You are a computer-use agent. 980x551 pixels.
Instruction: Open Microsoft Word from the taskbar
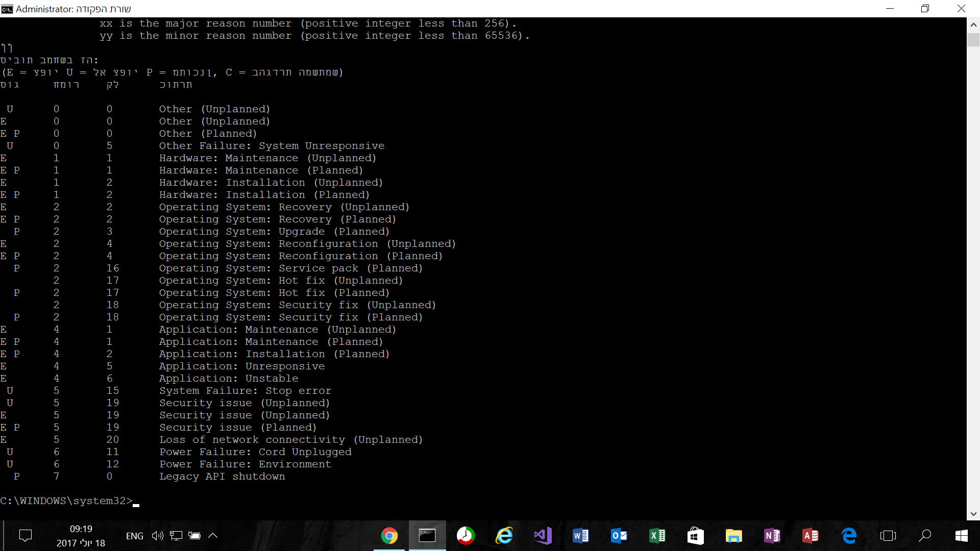pyautogui.click(x=580, y=536)
